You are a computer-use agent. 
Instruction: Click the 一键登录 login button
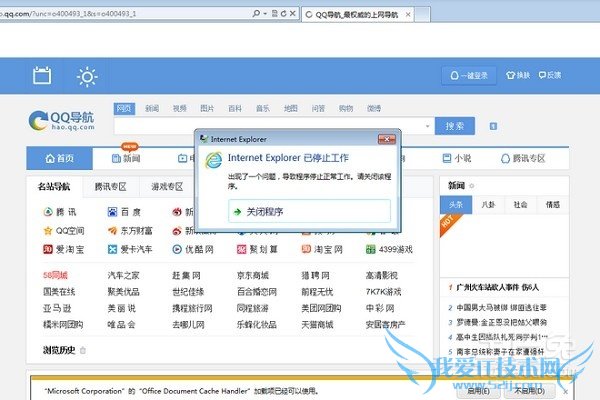[469, 75]
